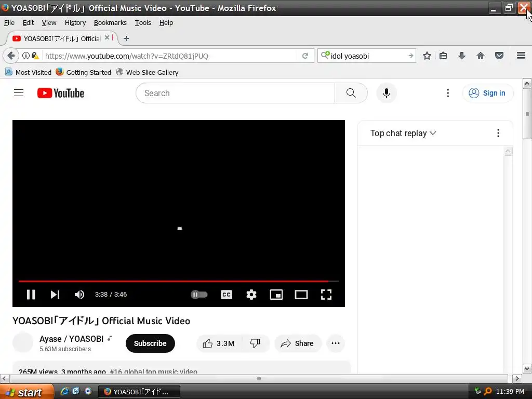Open Firefox File menu
Screen dimensions: 532x399
pos(9,23)
